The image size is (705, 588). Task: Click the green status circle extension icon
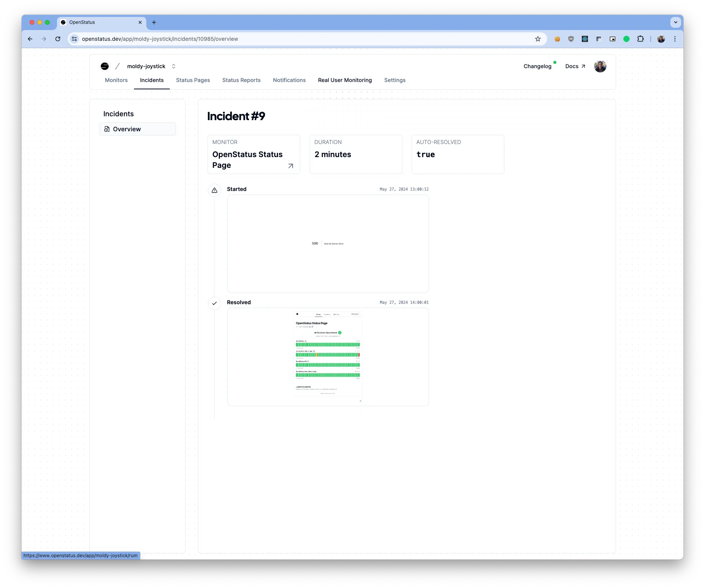click(x=626, y=39)
